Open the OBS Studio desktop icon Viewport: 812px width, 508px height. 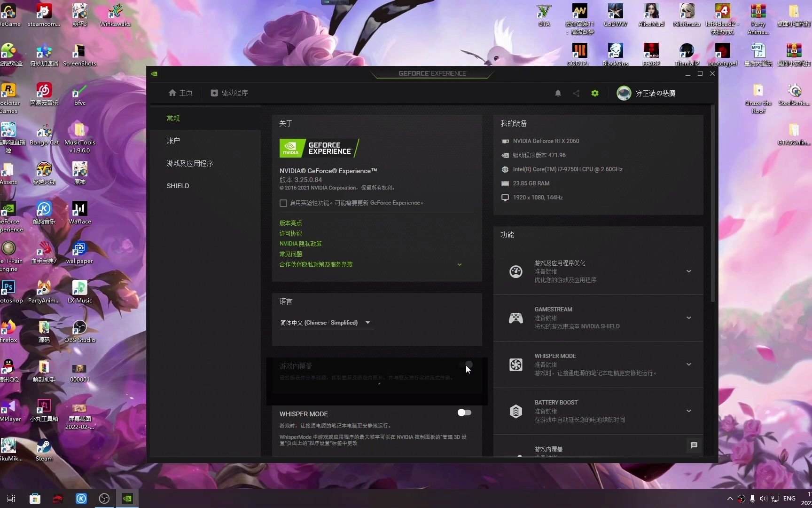[x=79, y=331]
